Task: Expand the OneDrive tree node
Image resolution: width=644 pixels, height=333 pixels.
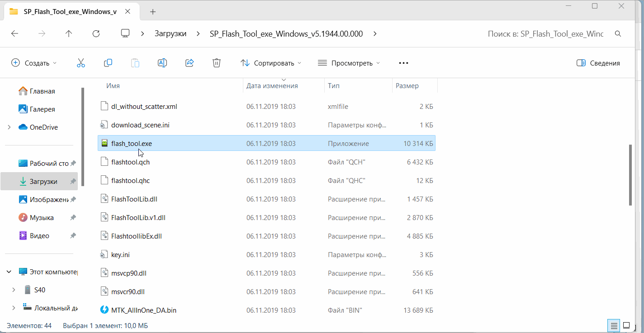Action: pyautogui.click(x=9, y=127)
